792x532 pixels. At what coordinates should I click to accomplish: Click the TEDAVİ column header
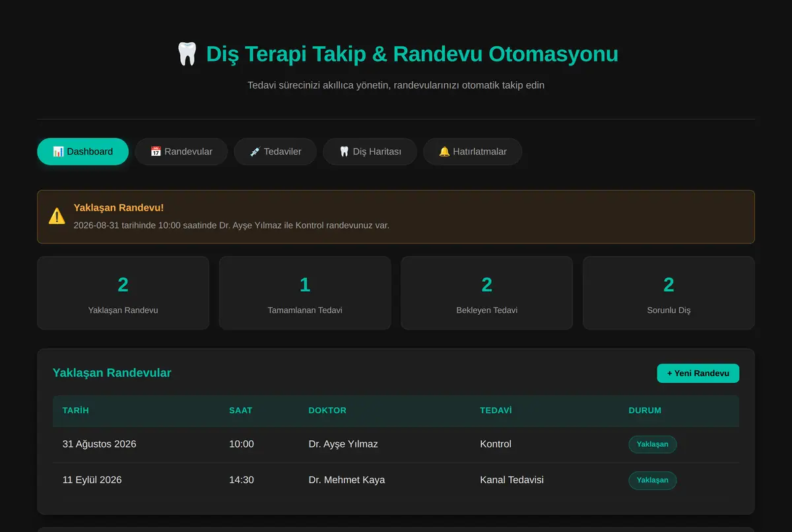[496, 410]
